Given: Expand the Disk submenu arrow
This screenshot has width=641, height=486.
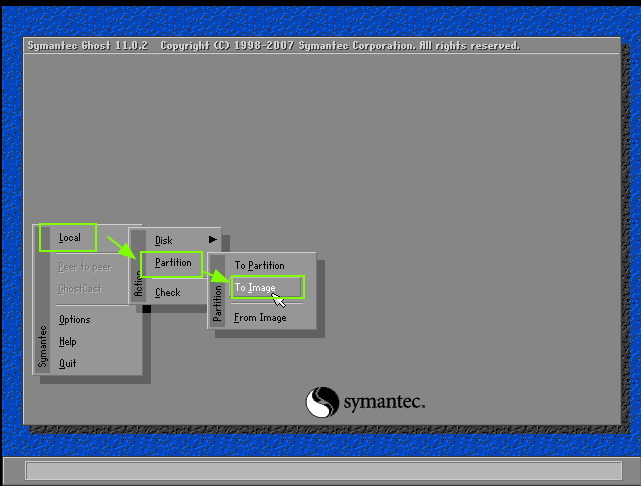Looking at the screenshot, I should tap(213, 240).
